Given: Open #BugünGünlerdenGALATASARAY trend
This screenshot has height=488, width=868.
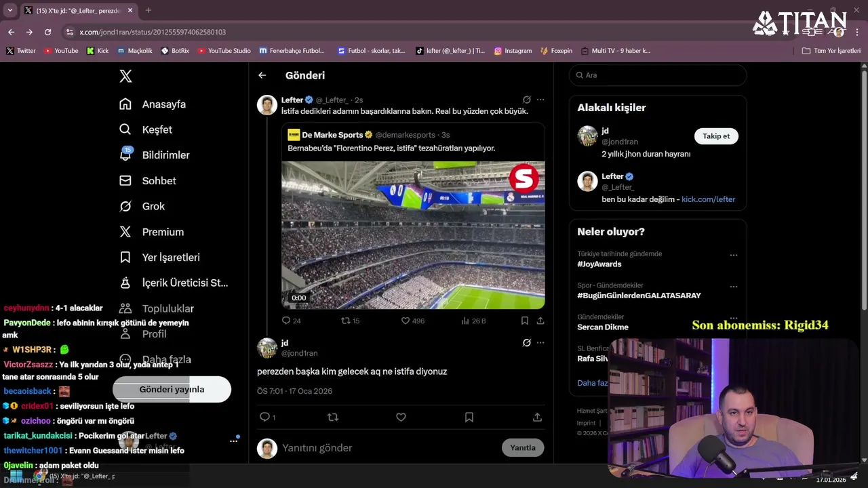Looking at the screenshot, I should (639, 296).
